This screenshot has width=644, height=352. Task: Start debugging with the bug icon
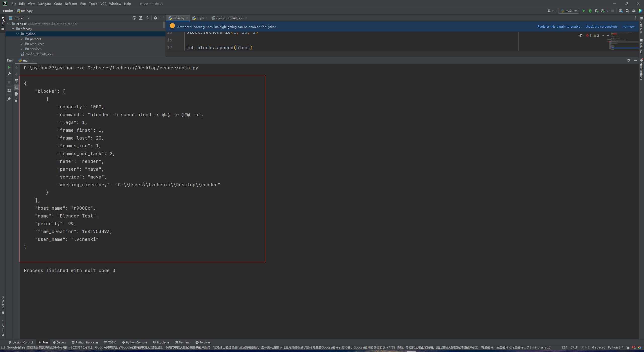coord(590,11)
